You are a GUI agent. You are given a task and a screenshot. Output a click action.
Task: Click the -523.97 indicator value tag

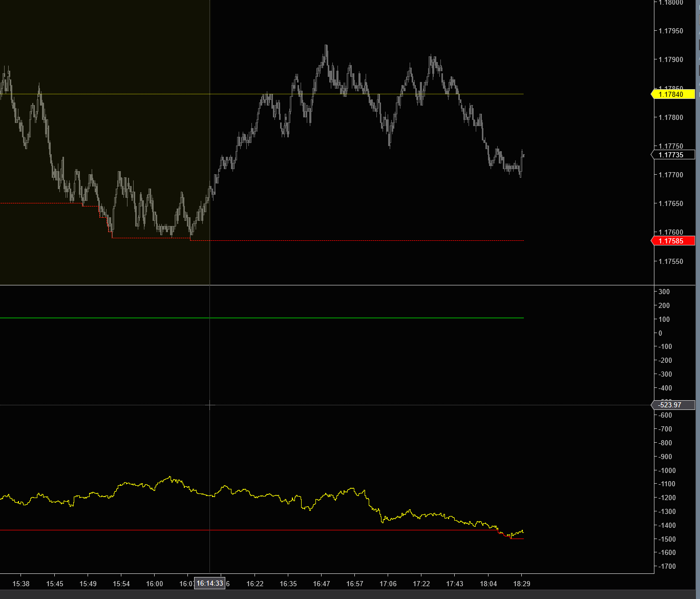[673, 405]
